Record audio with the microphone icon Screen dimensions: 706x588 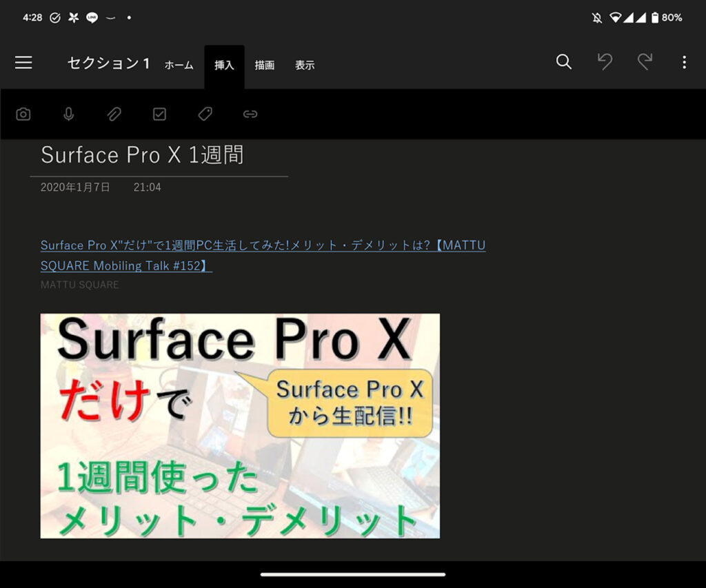click(x=69, y=114)
